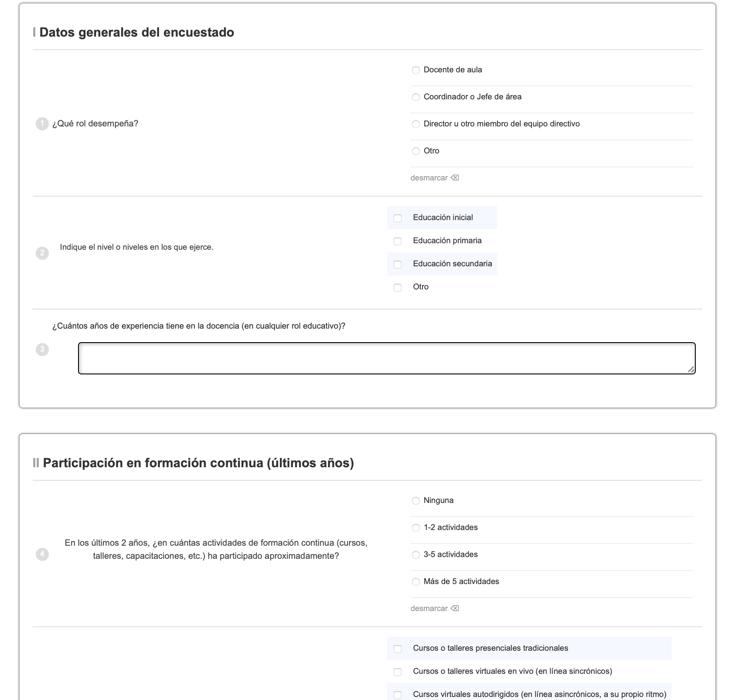The width and height of the screenshot is (735, 700).
Task: Check 'Cursos o talleres presenciales tradicionales'
Action: 398,649
